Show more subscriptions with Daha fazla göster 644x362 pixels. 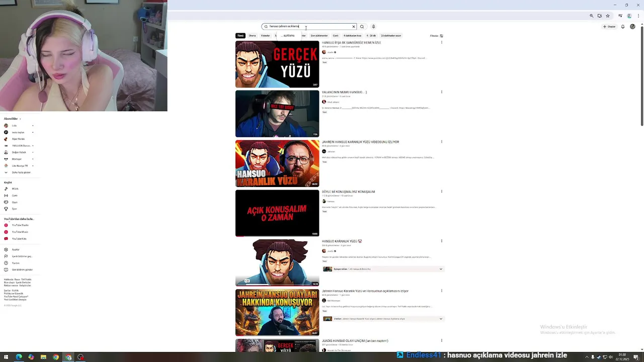pyautogui.click(x=20, y=172)
